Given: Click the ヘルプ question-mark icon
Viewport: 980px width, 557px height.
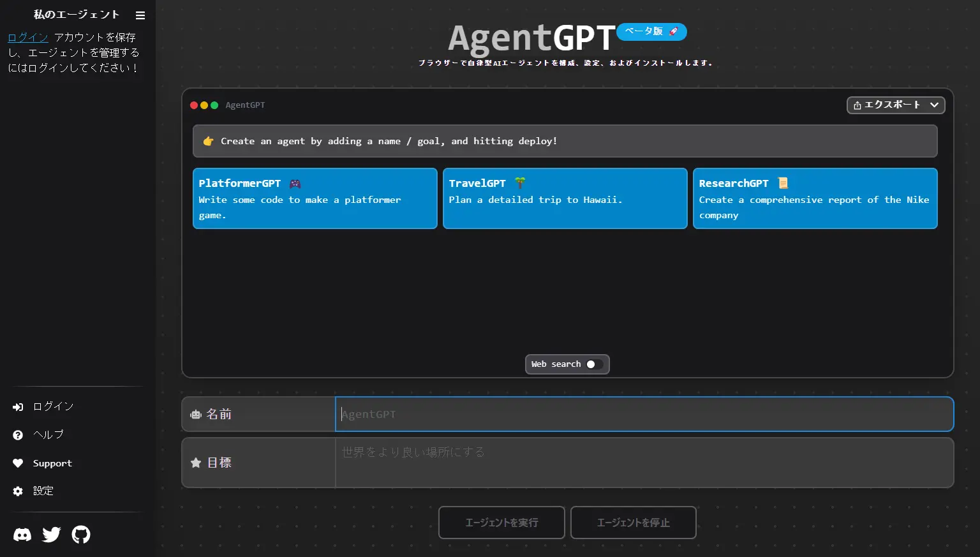Looking at the screenshot, I should 19,434.
